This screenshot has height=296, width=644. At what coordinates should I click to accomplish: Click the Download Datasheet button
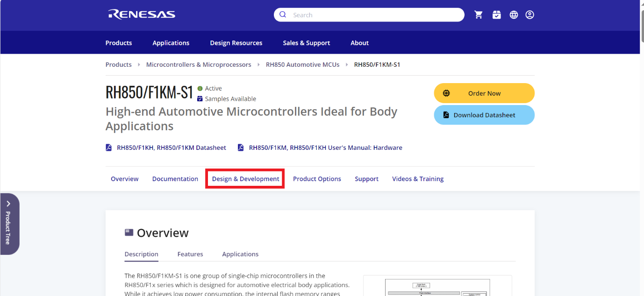[x=484, y=115]
